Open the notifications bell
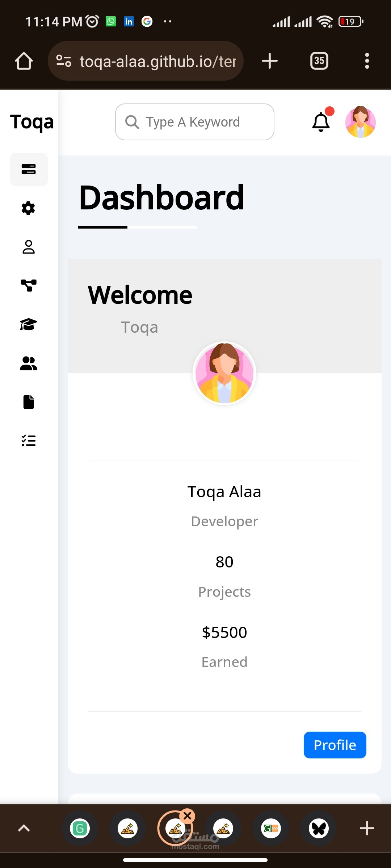 point(321,122)
